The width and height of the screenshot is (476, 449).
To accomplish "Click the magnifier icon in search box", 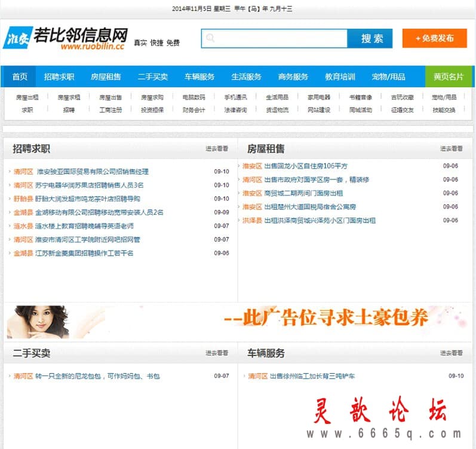I will pos(210,38).
